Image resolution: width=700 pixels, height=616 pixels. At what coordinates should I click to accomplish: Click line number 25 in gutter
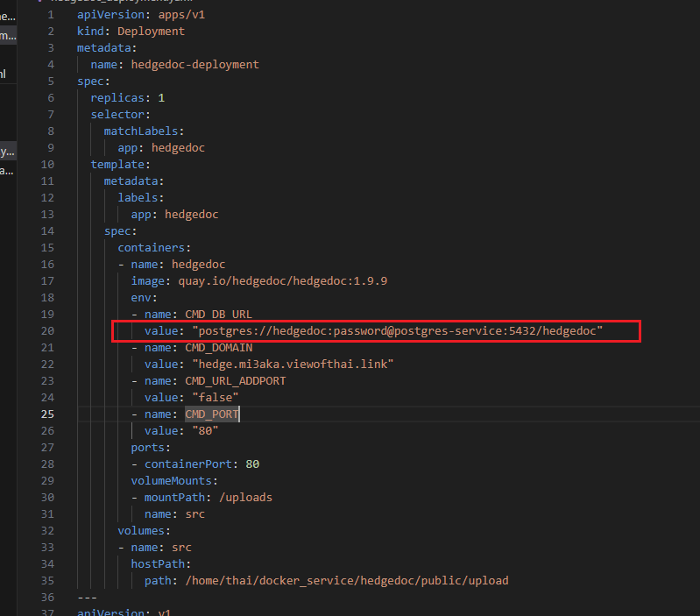[48, 414]
